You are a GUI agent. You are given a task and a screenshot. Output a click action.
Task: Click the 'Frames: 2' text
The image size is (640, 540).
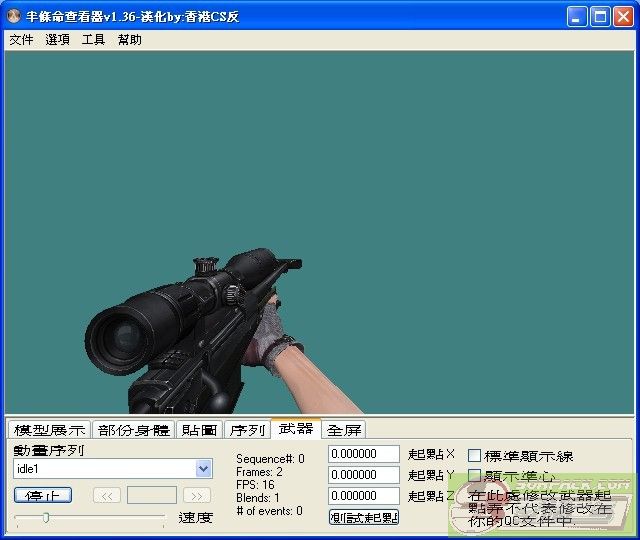[259, 472]
